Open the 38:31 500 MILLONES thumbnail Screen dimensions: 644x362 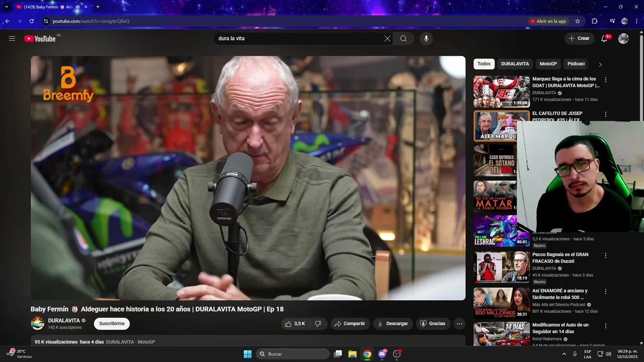pyautogui.click(x=502, y=303)
